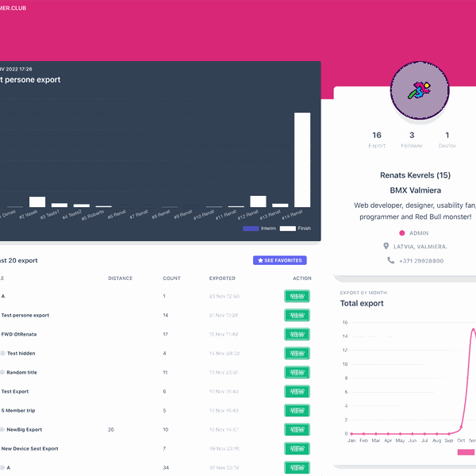Click the Test Export title in list
Screen dimensions: 476x476
tap(15, 391)
